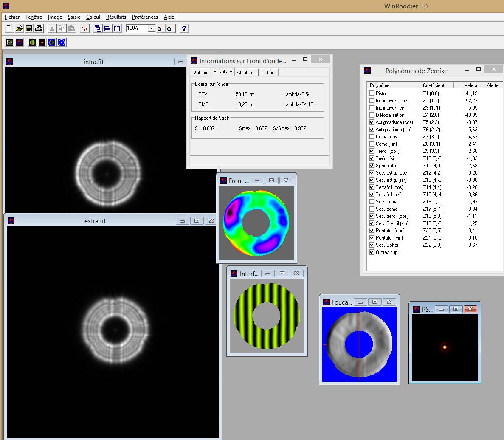Click the open file folder icon
The image size is (504, 440).
pyautogui.click(x=19, y=28)
